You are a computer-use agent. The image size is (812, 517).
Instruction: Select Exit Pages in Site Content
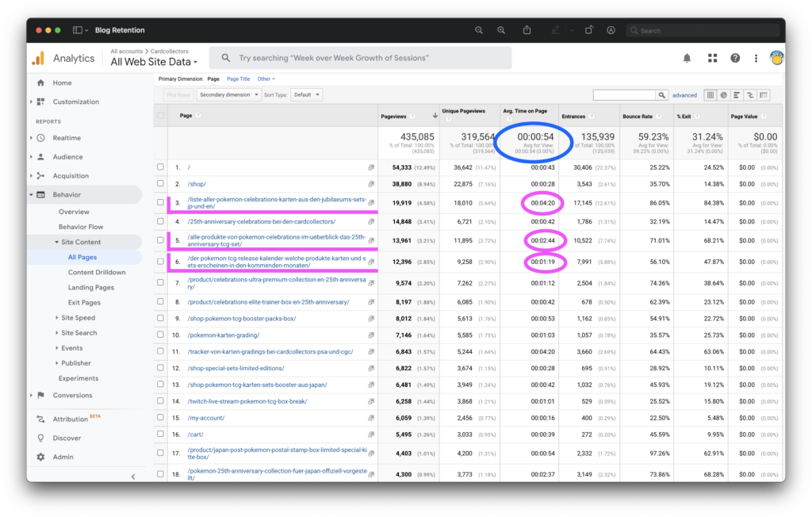[x=84, y=303]
